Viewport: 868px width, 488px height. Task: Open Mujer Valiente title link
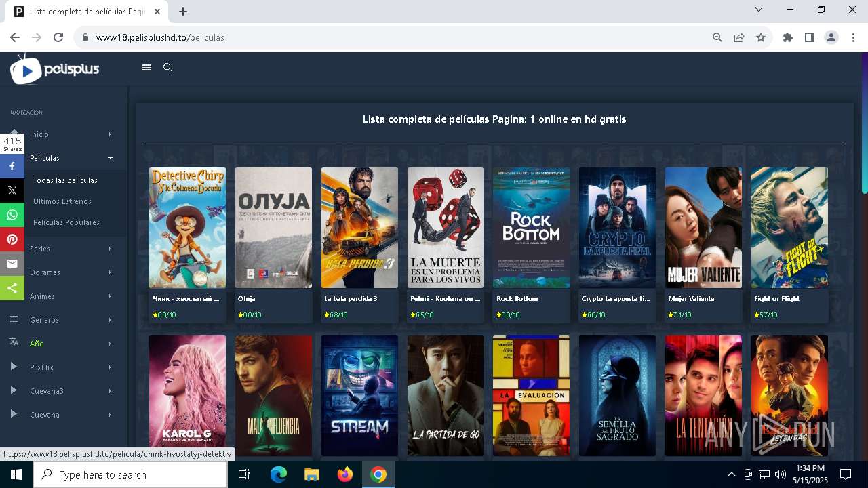tap(691, 298)
